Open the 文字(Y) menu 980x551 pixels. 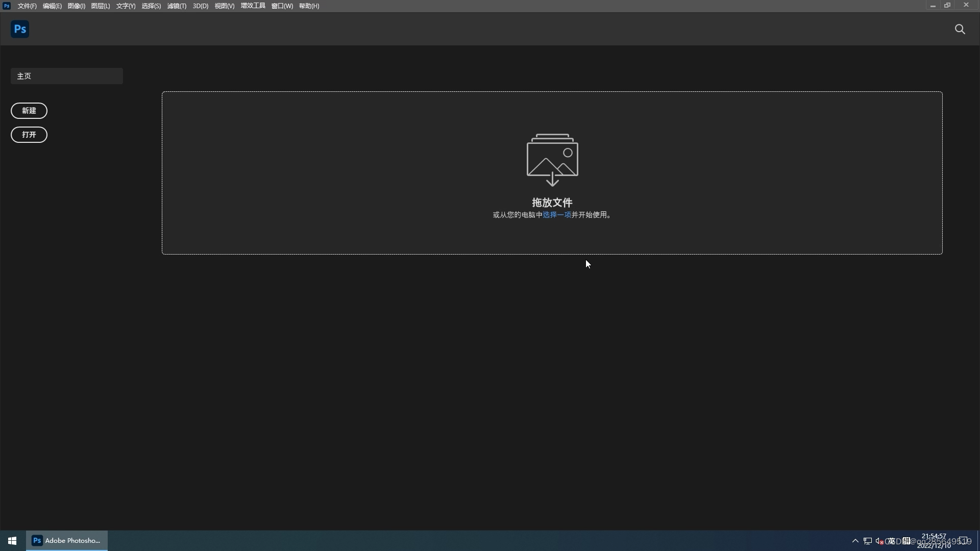[126, 6]
